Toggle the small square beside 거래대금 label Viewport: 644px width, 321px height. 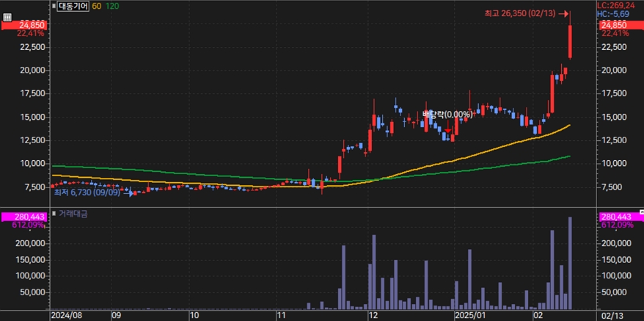pyautogui.click(x=54, y=213)
